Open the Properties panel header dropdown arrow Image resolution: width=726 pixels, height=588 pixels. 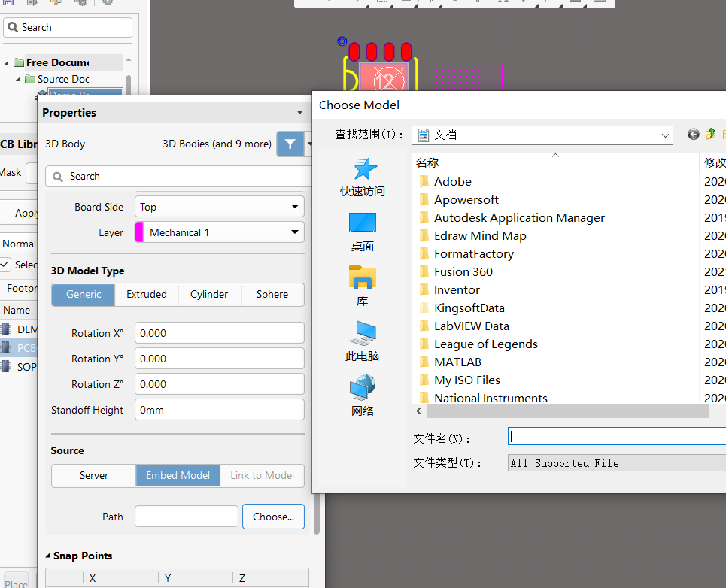click(x=299, y=113)
